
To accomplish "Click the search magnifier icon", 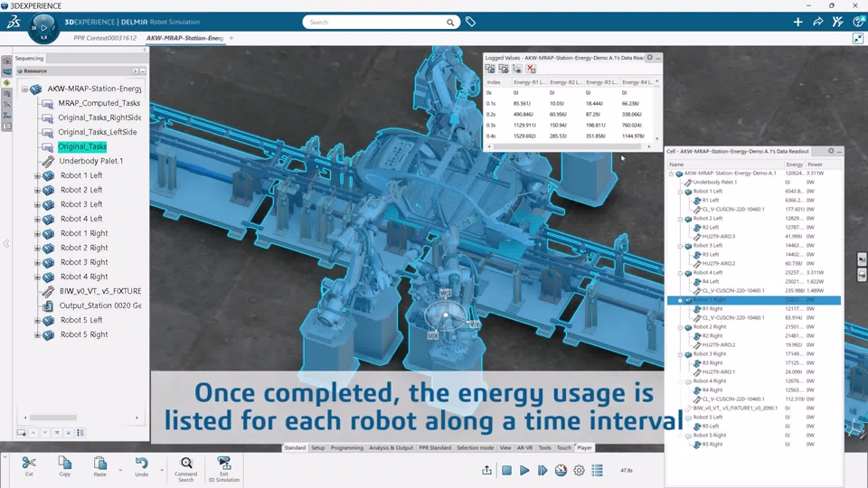I will tap(450, 22).
